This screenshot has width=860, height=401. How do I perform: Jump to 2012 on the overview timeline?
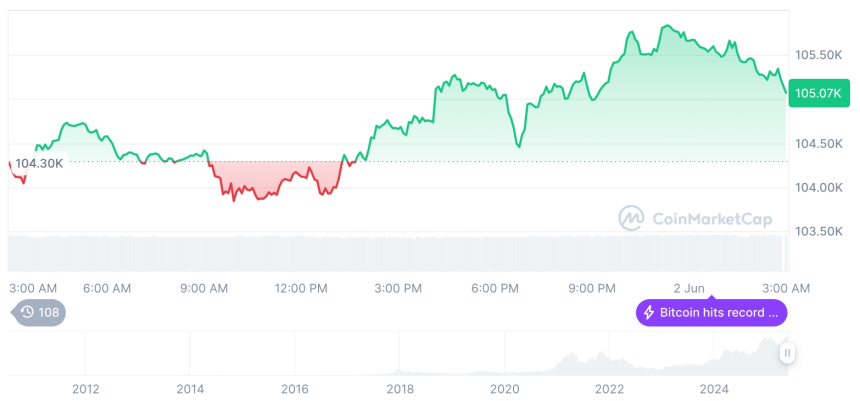(86, 389)
